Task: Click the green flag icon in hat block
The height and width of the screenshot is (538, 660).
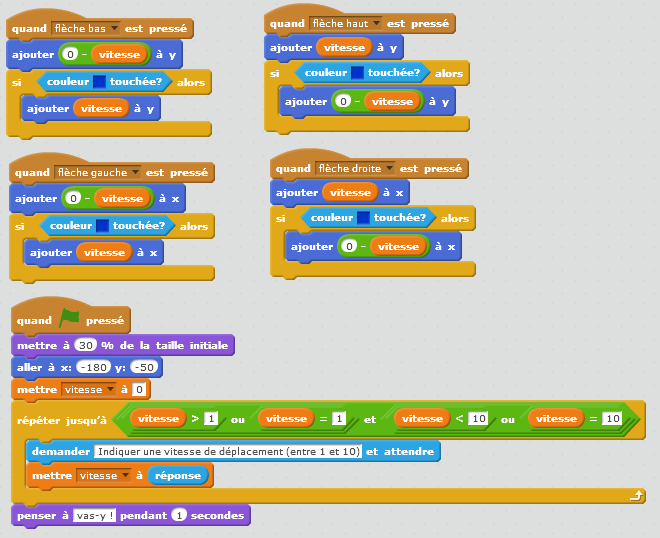Action: (x=69, y=318)
